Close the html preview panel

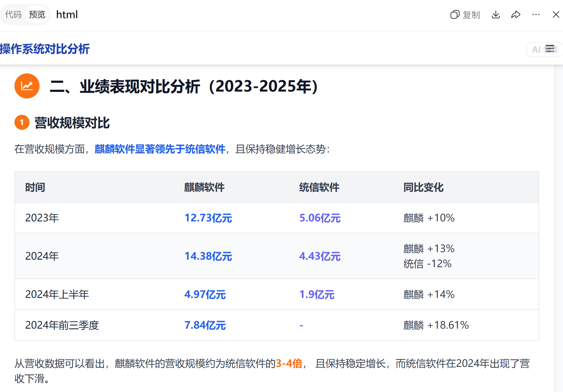556,15
